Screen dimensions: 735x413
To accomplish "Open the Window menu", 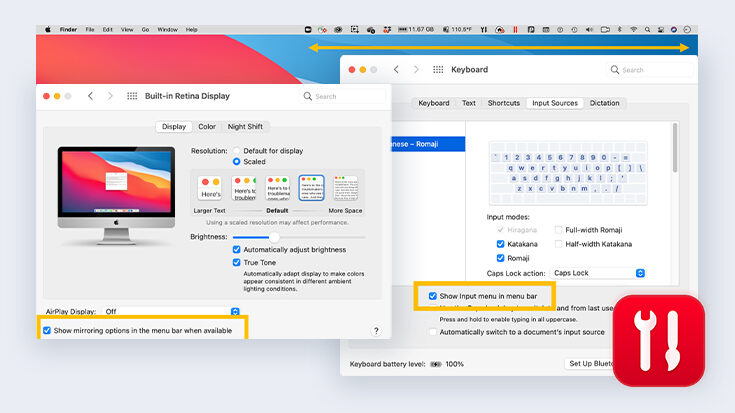I will (x=167, y=30).
